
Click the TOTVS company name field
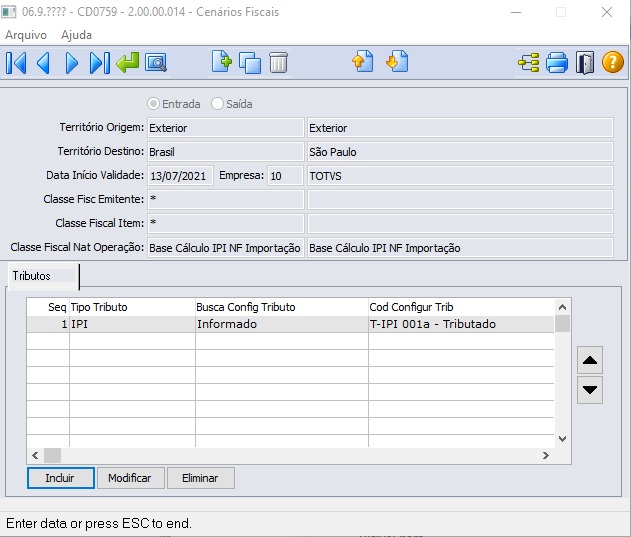click(x=460, y=176)
